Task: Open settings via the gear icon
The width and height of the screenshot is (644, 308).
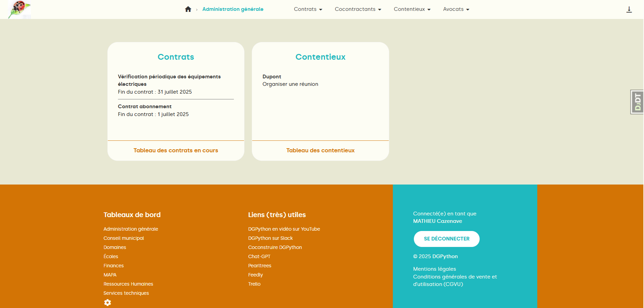Action: pyautogui.click(x=107, y=302)
